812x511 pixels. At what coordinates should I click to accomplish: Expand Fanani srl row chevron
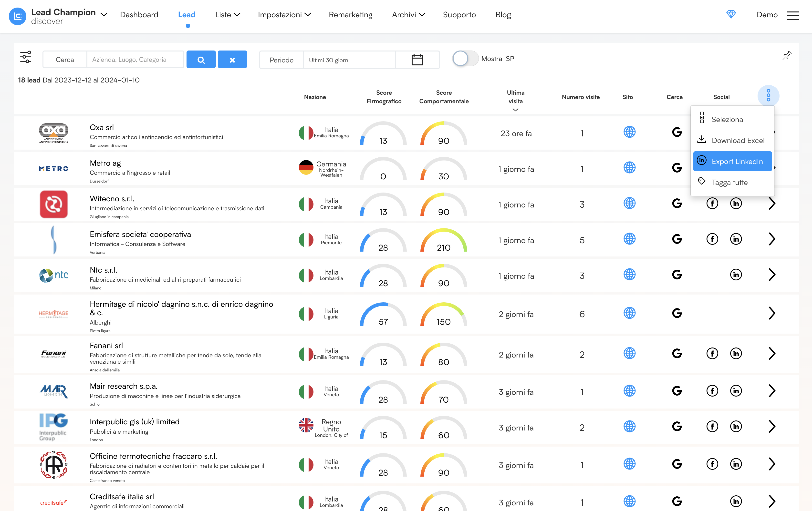(x=772, y=354)
